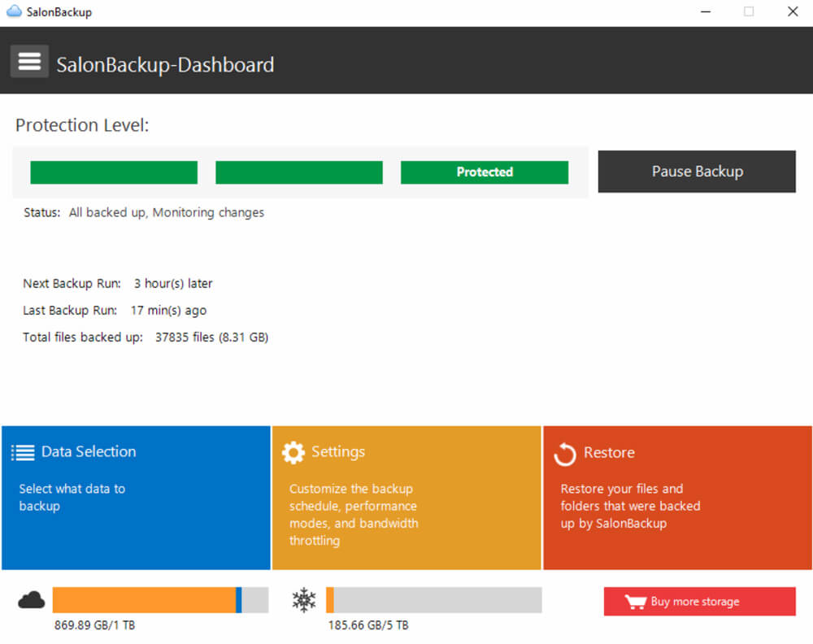Open the hamburger menu
The width and height of the screenshot is (813, 644).
pos(29,61)
